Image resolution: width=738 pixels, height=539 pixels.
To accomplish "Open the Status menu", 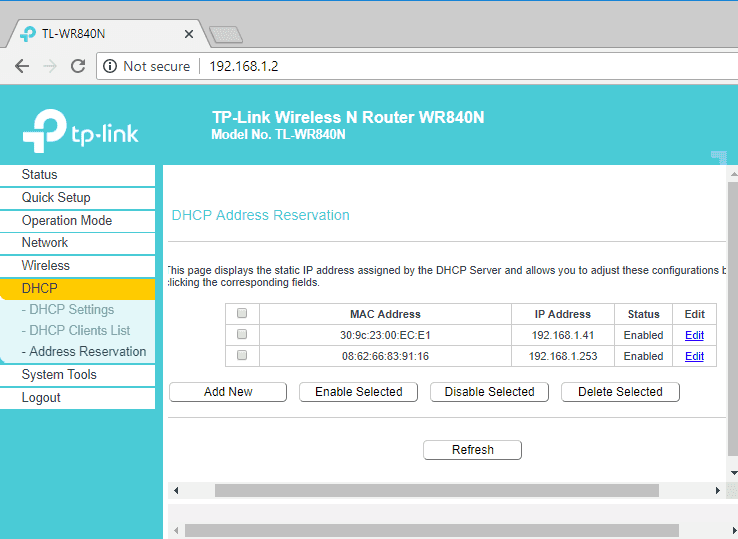I will (78, 175).
